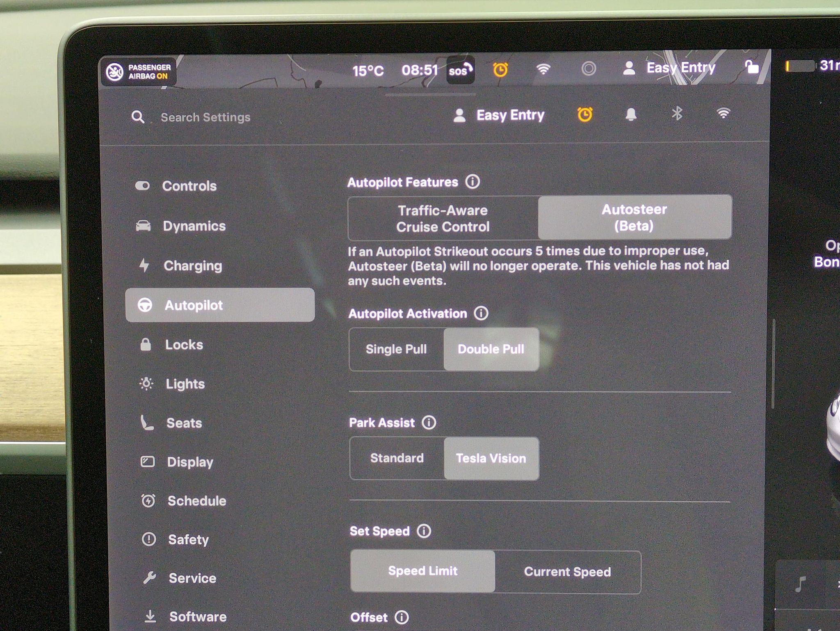Set Park Assist to Tesla Vision
Screen dimensions: 840x631
491,458
